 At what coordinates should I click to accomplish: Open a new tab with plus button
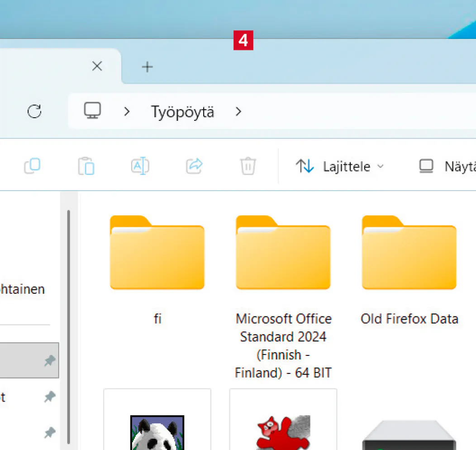(147, 67)
